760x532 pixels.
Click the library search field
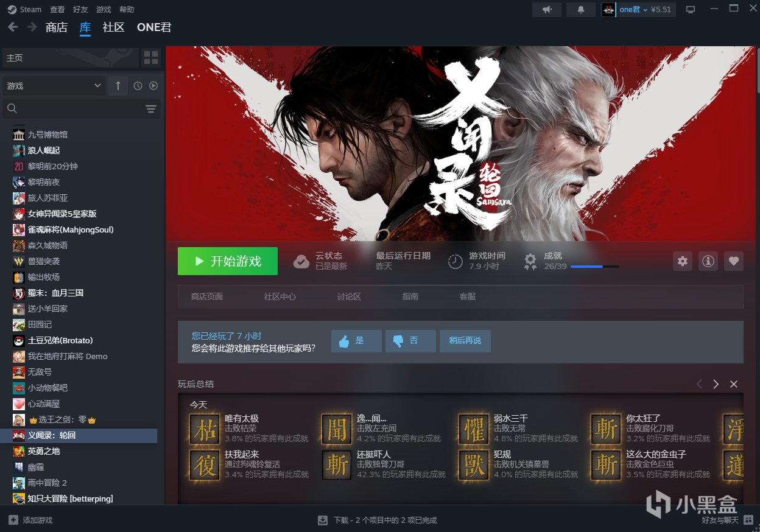click(x=82, y=109)
